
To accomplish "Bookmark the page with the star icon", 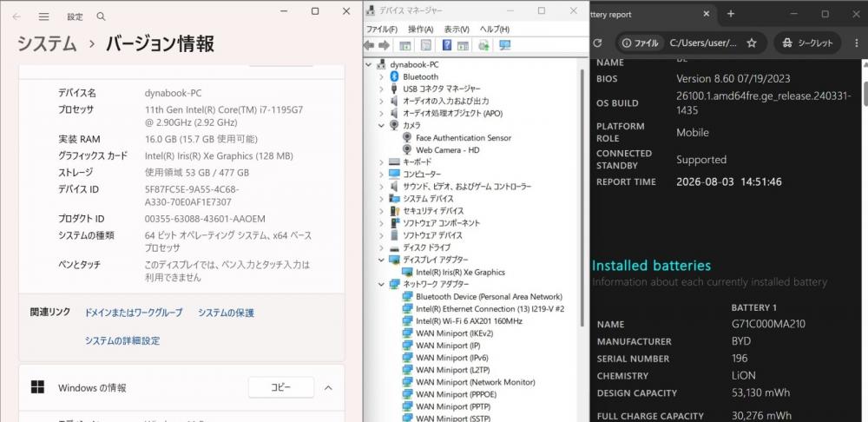I will (x=751, y=43).
